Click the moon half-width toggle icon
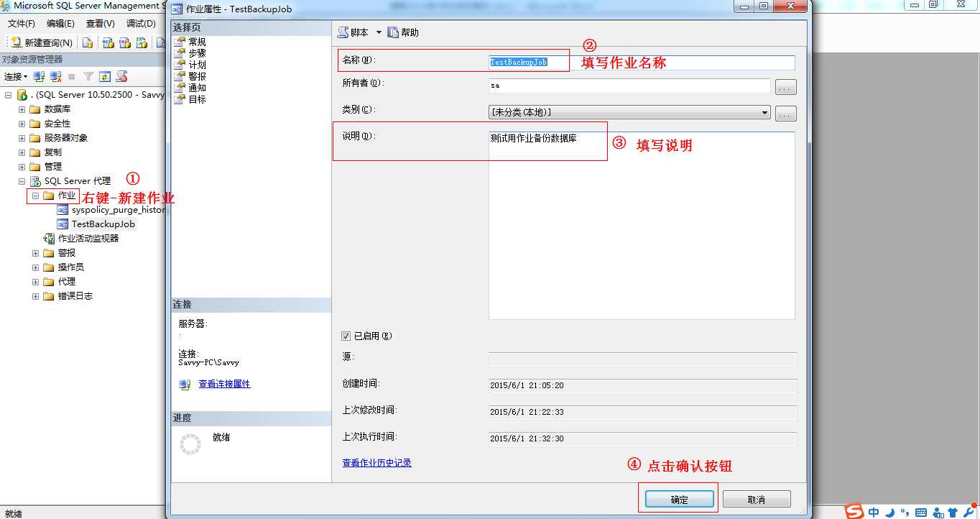This screenshot has height=519, width=980. (890, 513)
